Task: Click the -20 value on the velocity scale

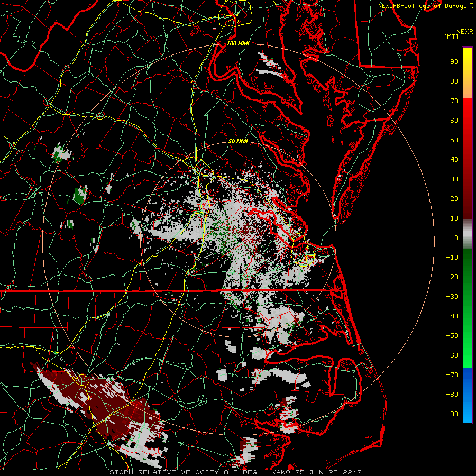Action: tap(452, 277)
